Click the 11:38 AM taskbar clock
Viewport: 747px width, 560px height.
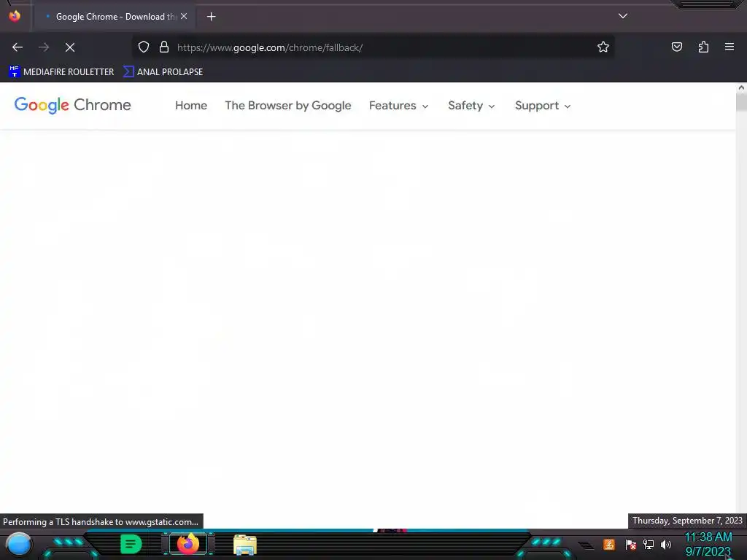(x=708, y=544)
